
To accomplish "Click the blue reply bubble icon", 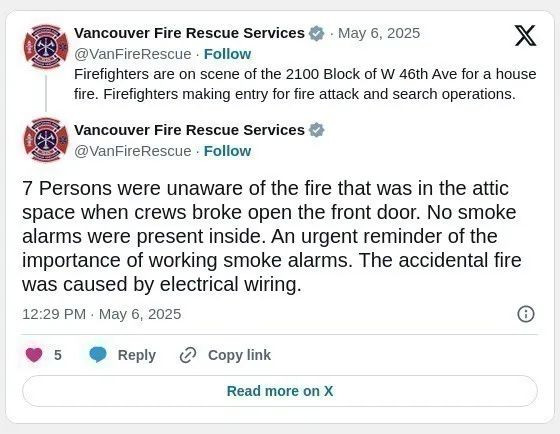I will (x=98, y=355).
